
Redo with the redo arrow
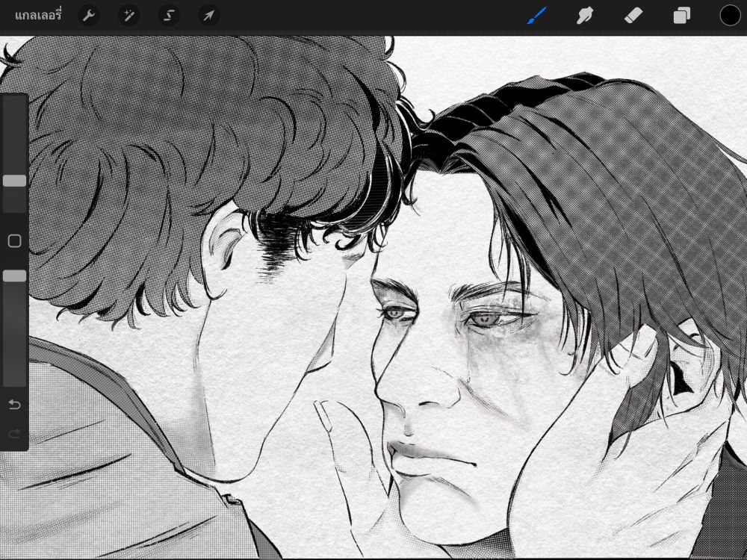[15, 434]
